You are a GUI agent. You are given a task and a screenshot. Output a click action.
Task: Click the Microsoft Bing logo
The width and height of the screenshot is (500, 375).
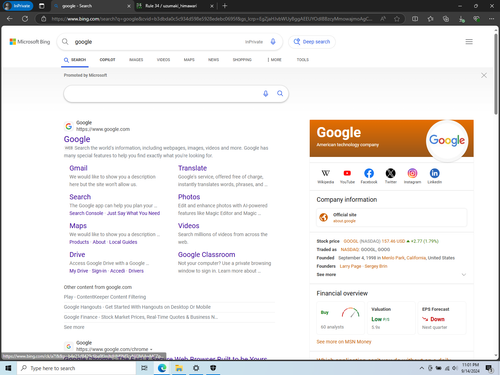pos(30,42)
